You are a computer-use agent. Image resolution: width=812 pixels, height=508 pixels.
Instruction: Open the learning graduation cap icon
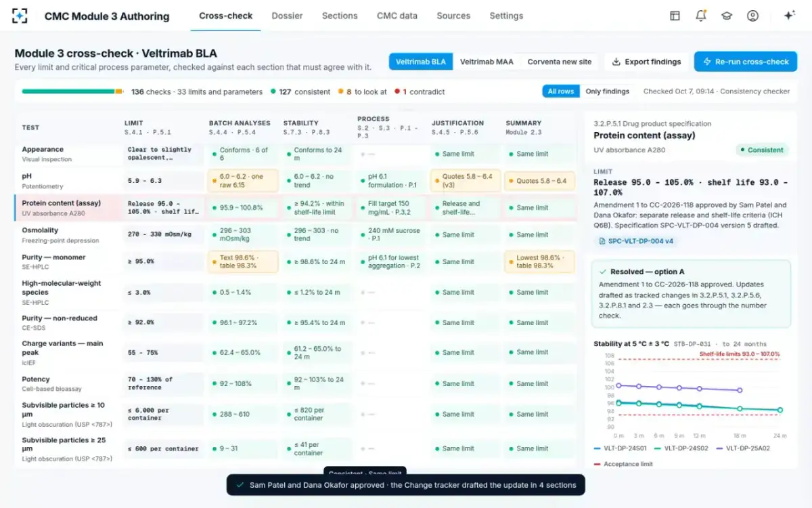pos(727,16)
